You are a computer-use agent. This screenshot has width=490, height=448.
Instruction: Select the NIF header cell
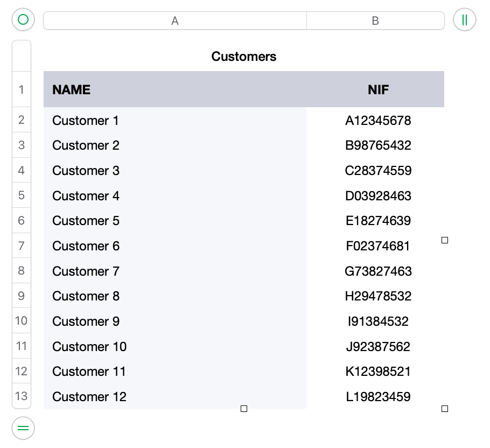click(x=378, y=89)
